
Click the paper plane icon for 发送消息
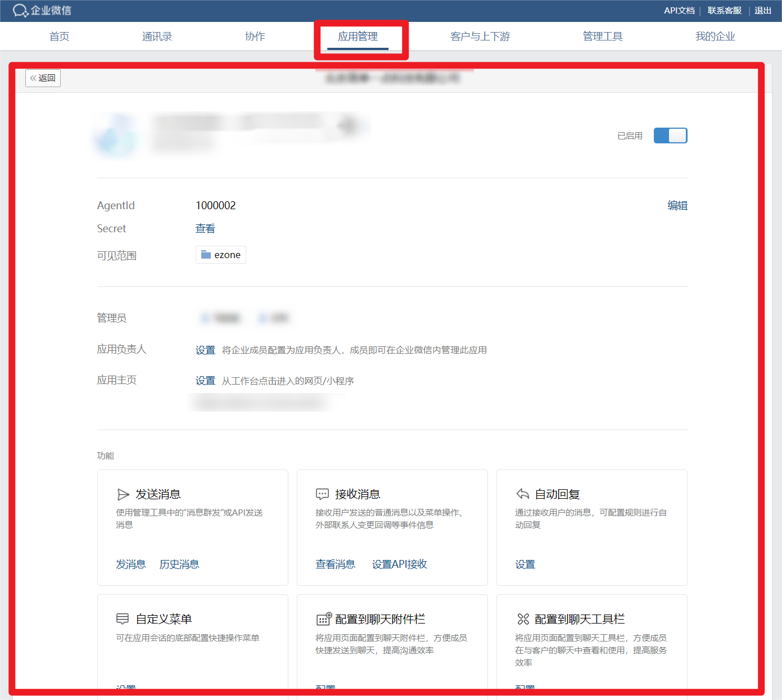pos(123,494)
